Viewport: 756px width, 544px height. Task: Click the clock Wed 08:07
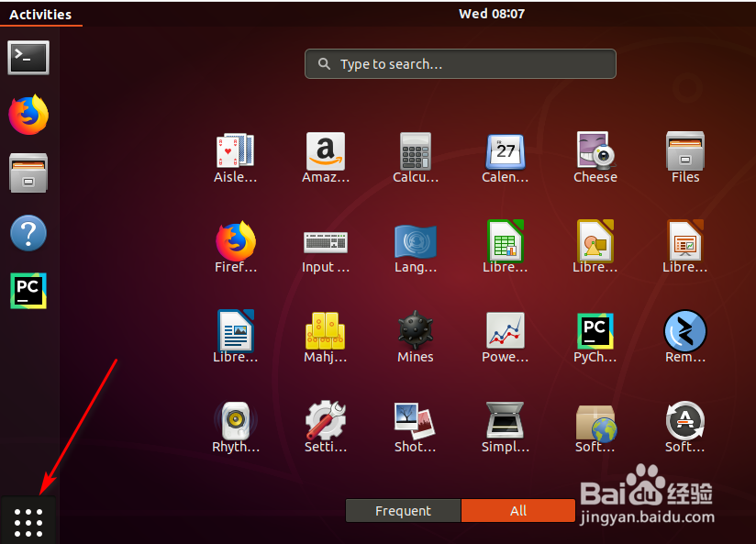491,14
